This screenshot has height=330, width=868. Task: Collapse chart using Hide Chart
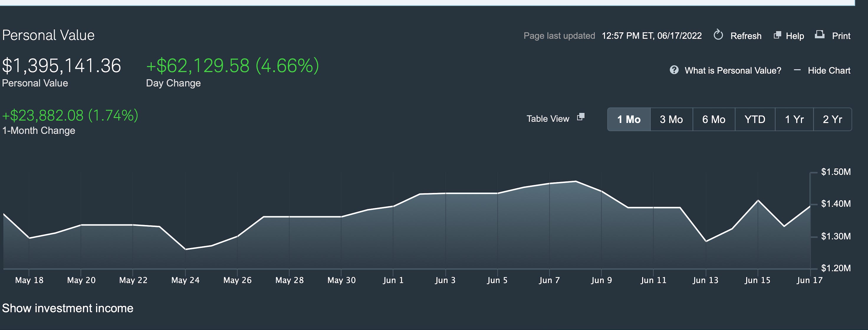[829, 70]
